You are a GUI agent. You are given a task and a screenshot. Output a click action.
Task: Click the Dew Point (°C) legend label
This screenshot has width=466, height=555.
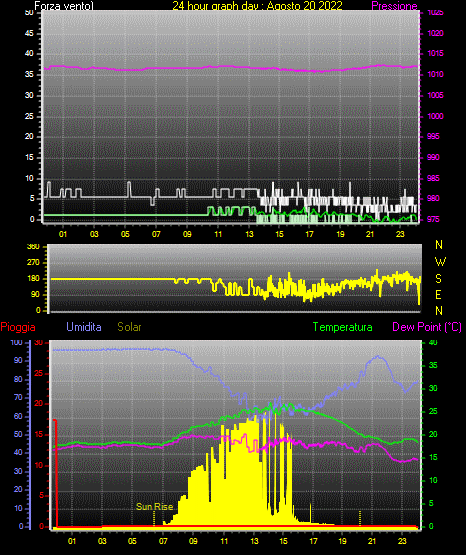(427, 327)
